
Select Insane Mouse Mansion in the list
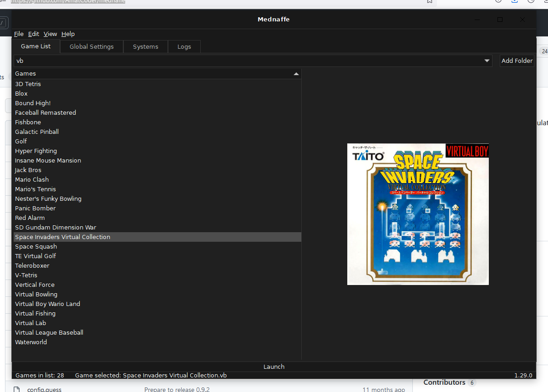(157, 160)
